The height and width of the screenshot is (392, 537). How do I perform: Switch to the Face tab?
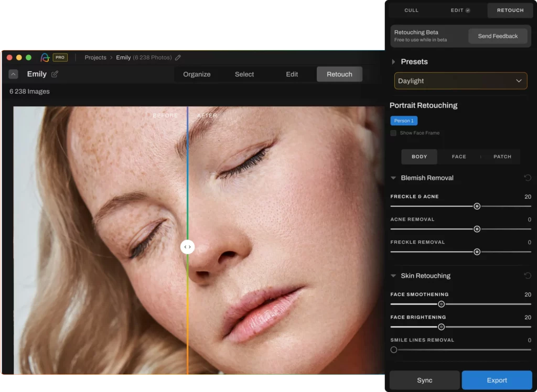click(x=458, y=156)
